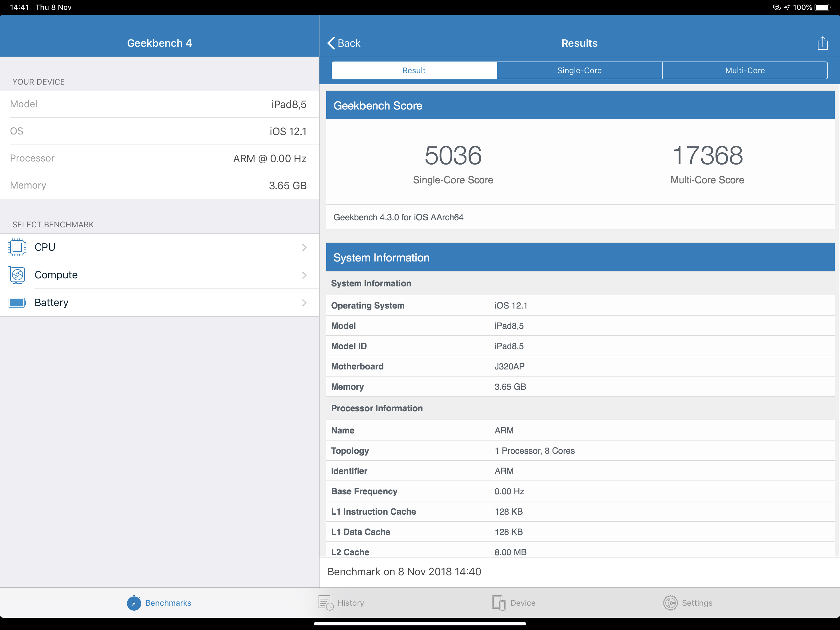Viewport: 840px width, 630px height.
Task: Click the Multi-Core Score label
Action: 707,180
